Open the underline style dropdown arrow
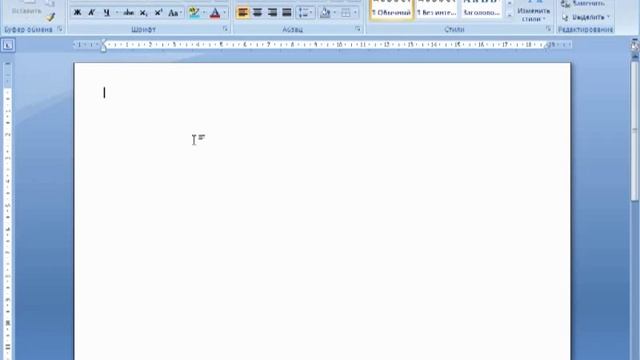The height and width of the screenshot is (360, 640). tap(117, 13)
